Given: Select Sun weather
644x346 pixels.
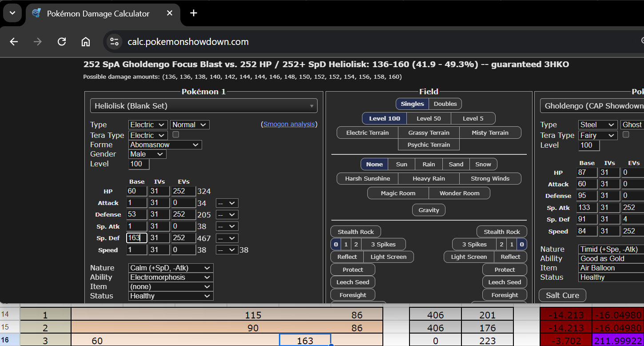Looking at the screenshot, I should (402, 164).
